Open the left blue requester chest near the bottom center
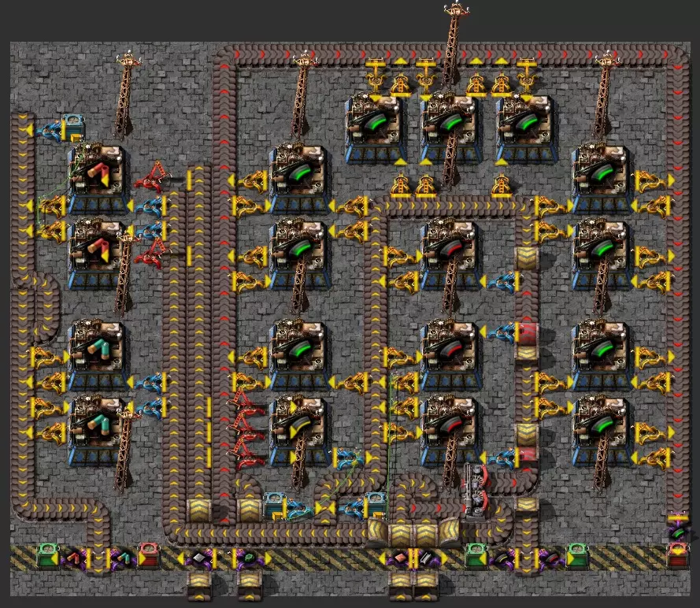 click(273, 506)
